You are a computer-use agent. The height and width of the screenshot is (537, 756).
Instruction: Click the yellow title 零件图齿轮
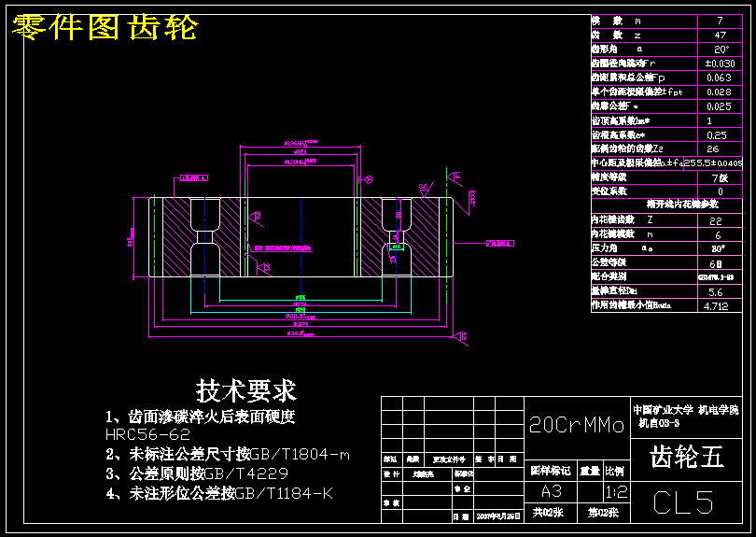105,27
